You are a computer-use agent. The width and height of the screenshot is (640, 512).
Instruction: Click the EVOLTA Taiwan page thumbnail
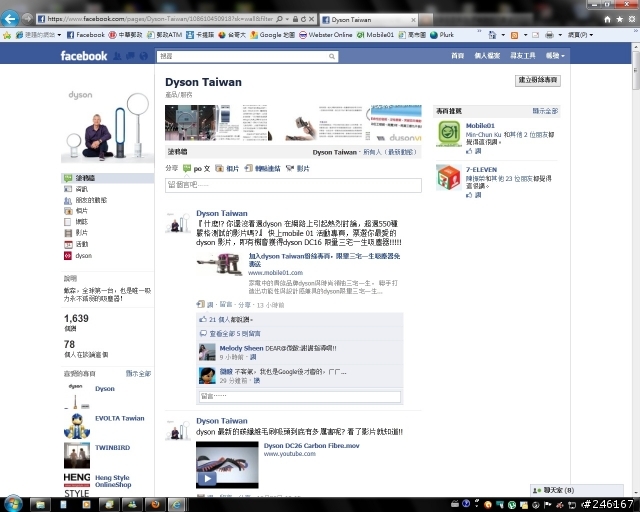(77, 425)
